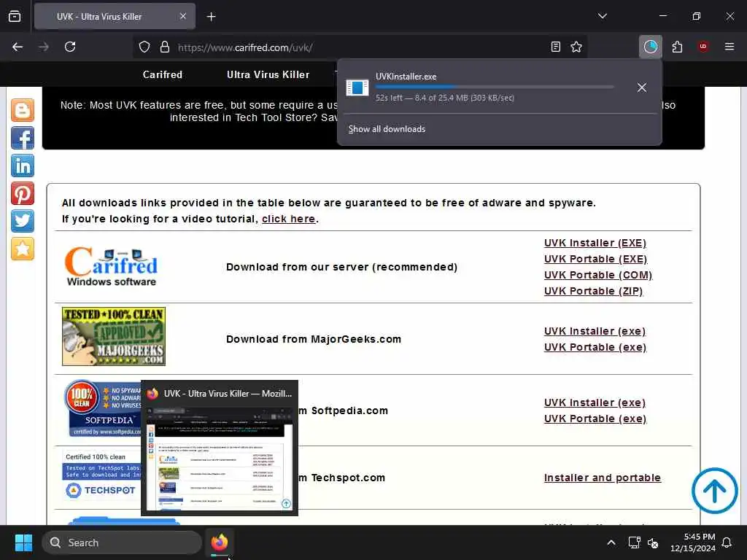Expand the list all tabs chevron
The width and height of the screenshot is (747, 560).
tap(602, 16)
